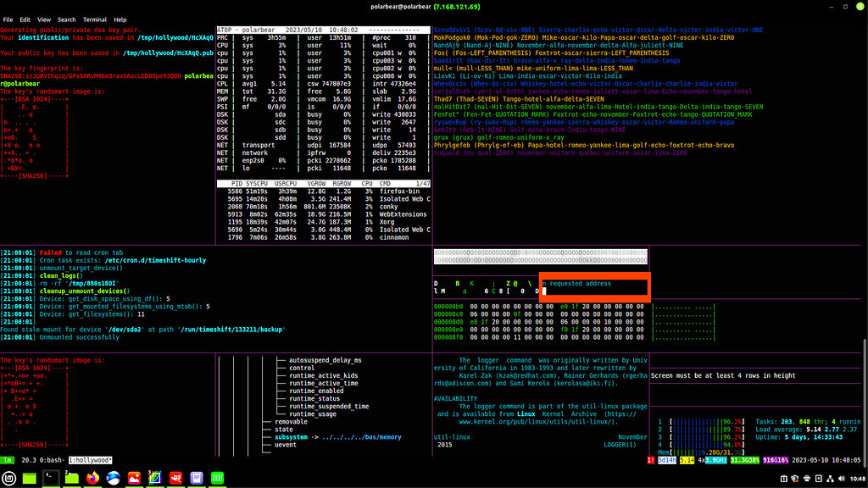Click the clean_logs() log line
868x488 pixels.
tap(61, 275)
